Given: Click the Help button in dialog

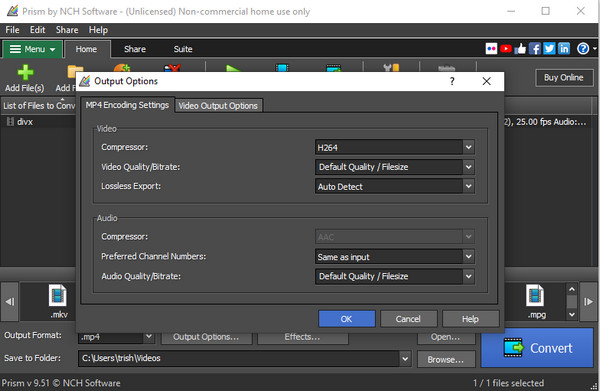Looking at the screenshot, I should [470, 319].
